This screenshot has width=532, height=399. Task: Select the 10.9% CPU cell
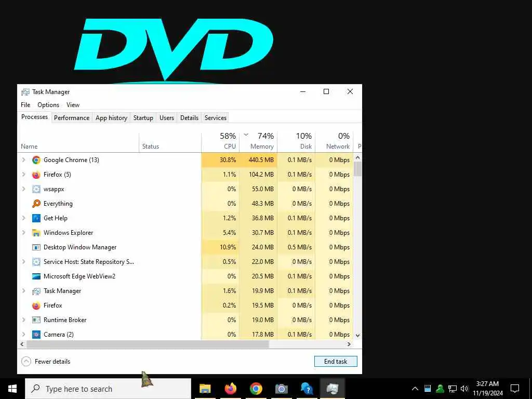pos(220,247)
